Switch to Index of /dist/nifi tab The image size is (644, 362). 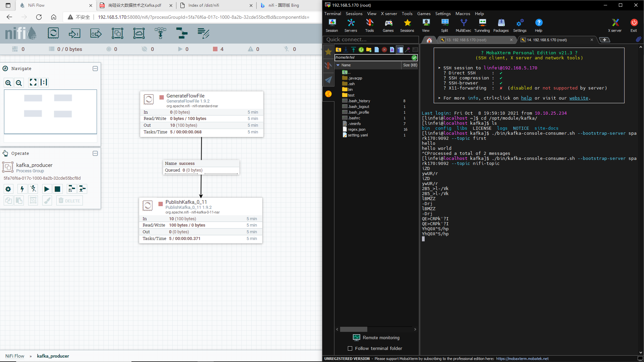[x=216, y=5]
